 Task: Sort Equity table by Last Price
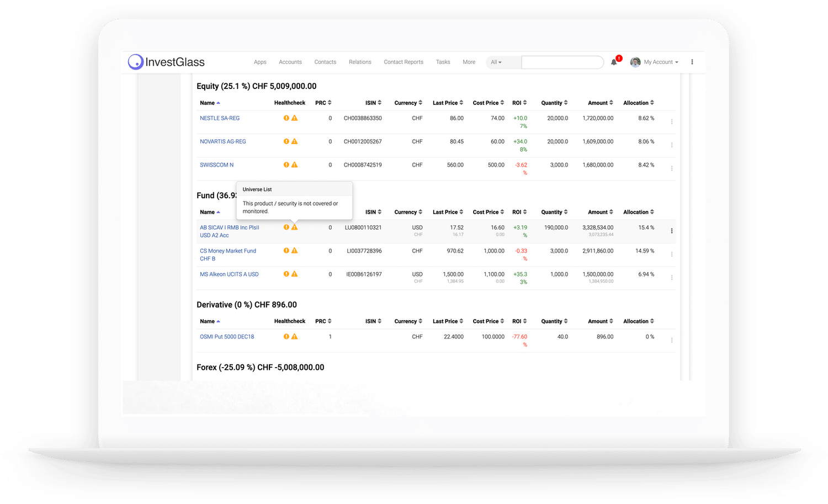click(448, 103)
